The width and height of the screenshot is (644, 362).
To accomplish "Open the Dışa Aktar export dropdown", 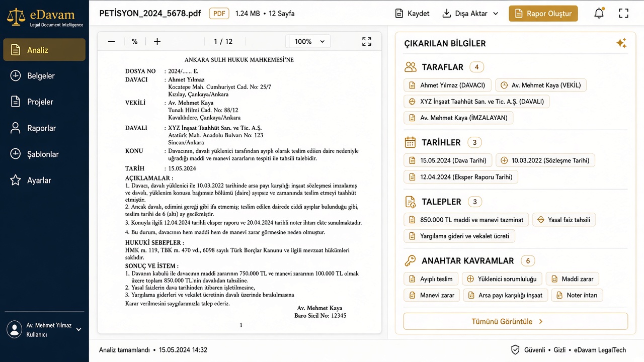I will tap(470, 14).
